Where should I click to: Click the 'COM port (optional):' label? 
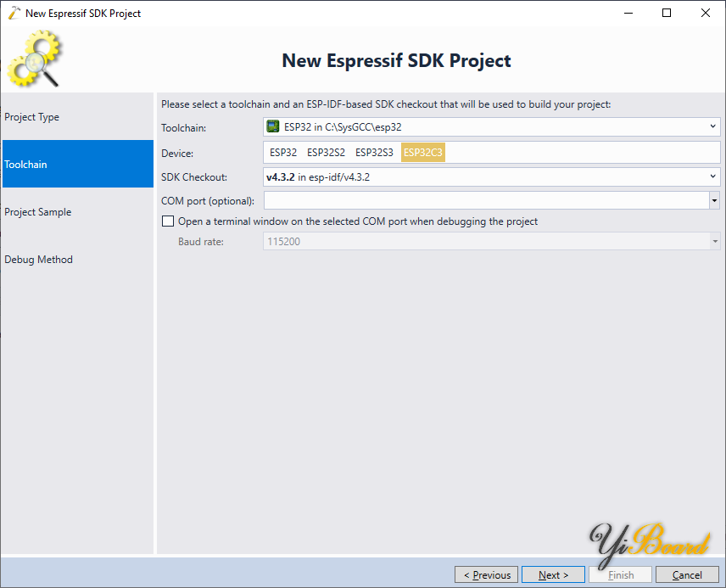tap(208, 201)
